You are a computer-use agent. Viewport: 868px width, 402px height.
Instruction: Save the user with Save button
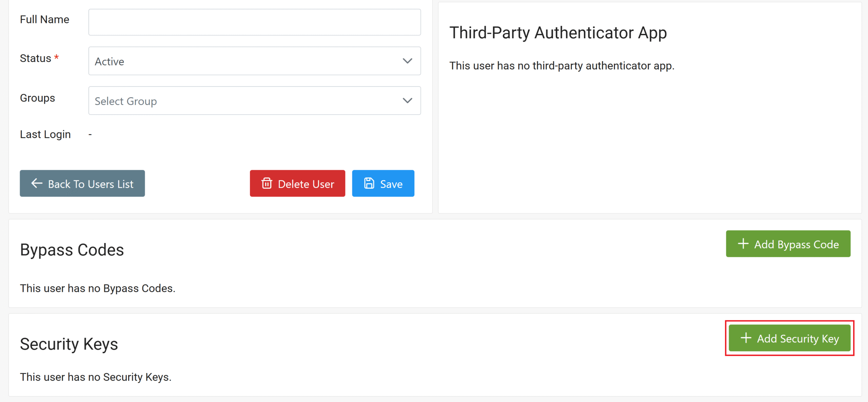click(x=383, y=183)
